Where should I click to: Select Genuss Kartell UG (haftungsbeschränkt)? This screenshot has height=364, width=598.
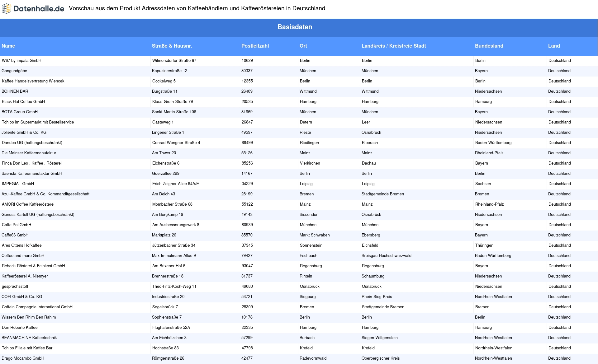click(x=38, y=215)
